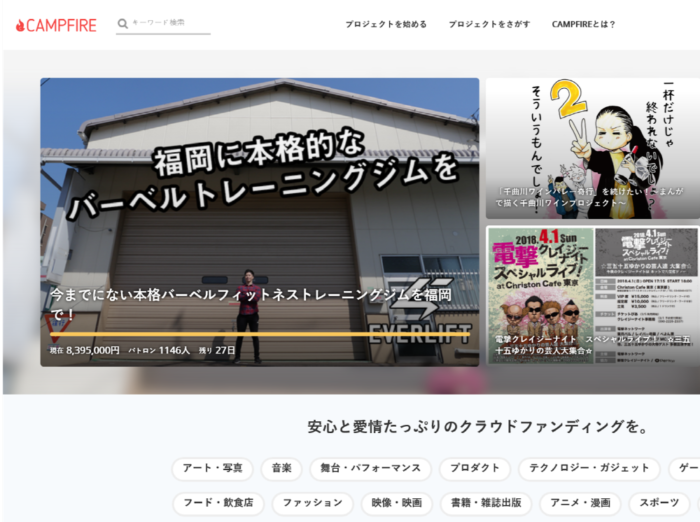
Task: Select the ファッション category
Action: click(312, 503)
